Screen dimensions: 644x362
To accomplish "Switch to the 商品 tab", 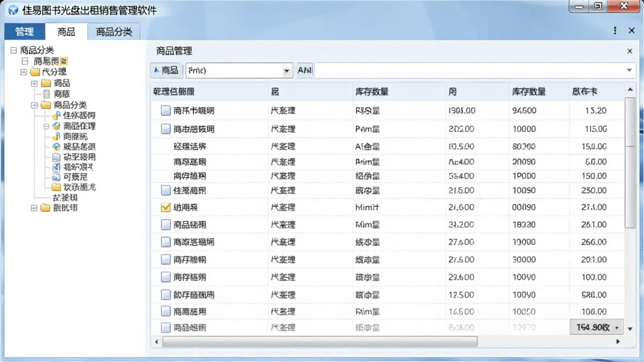I will pyautogui.click(x=66, y=31).
